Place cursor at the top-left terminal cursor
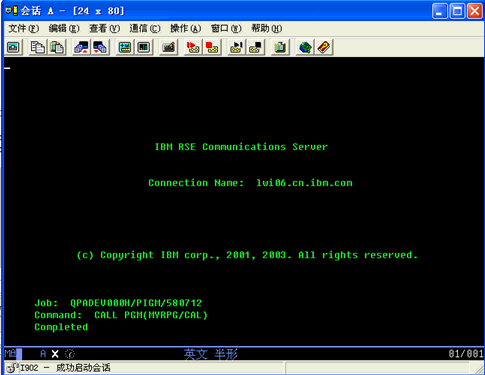Screen dimensions: 485x375 [7, 68]
